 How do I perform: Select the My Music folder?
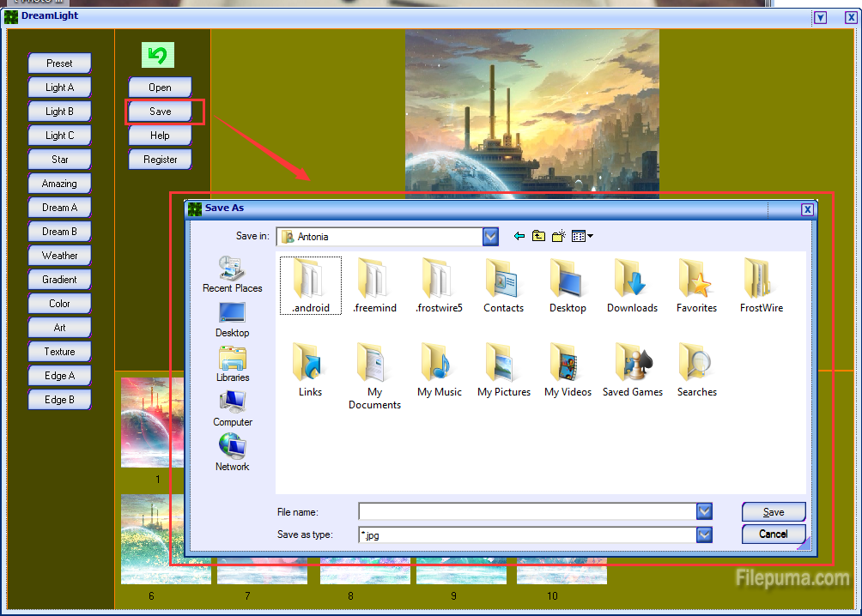[440, 371]
